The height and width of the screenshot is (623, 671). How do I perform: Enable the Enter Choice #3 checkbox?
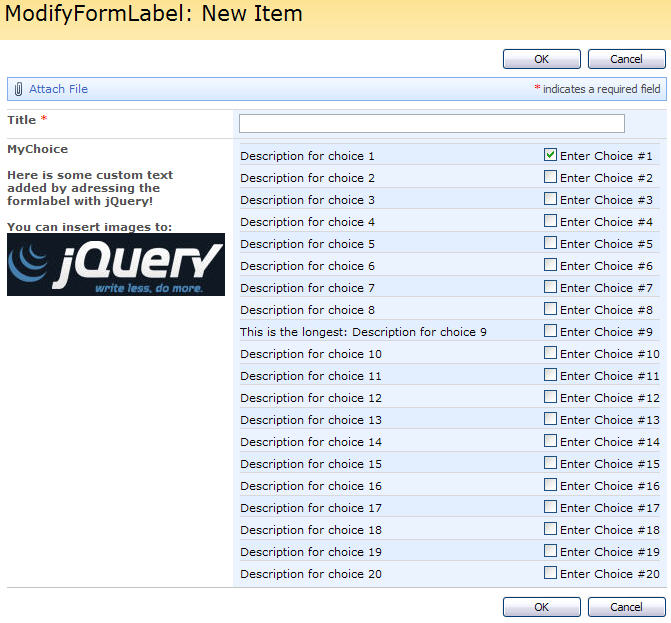pos(550,199)
